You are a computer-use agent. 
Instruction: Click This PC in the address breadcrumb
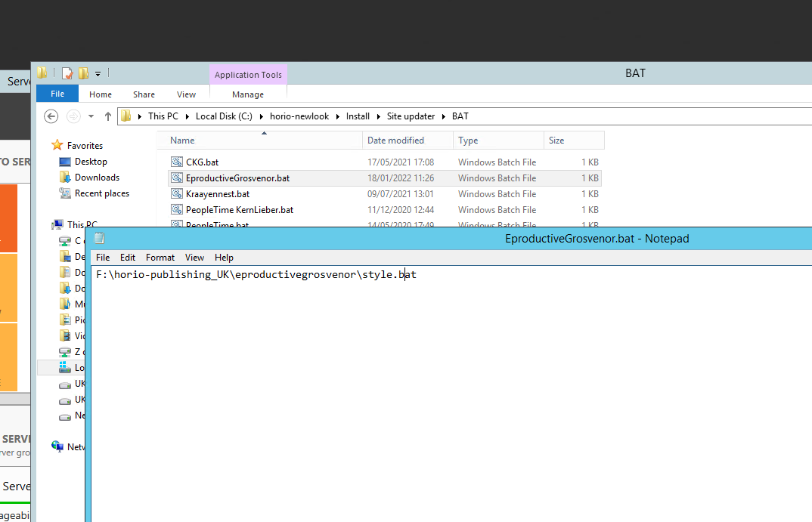point(163,116)
